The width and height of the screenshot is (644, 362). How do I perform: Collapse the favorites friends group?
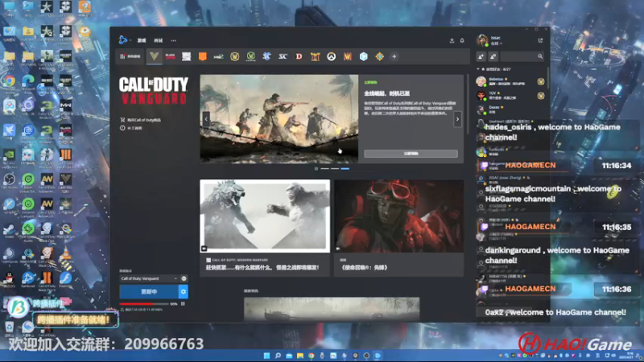[478, 69]
